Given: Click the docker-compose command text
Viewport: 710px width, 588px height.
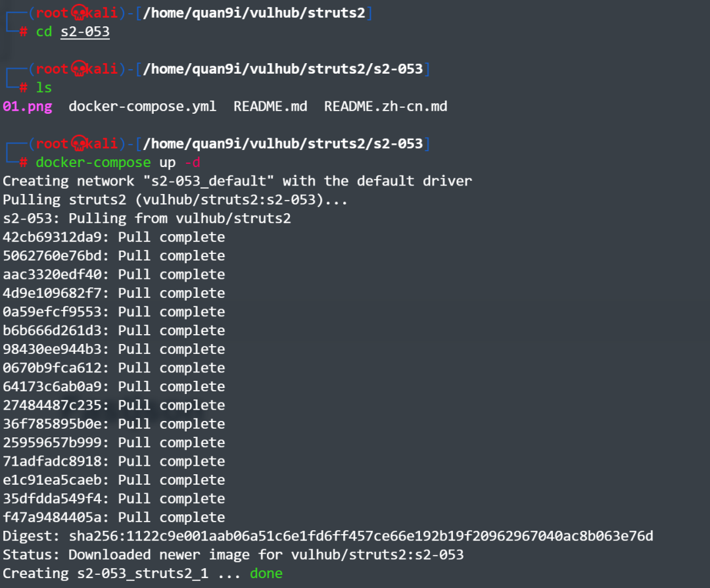Looking at the screenshot, I should [93, 162].
